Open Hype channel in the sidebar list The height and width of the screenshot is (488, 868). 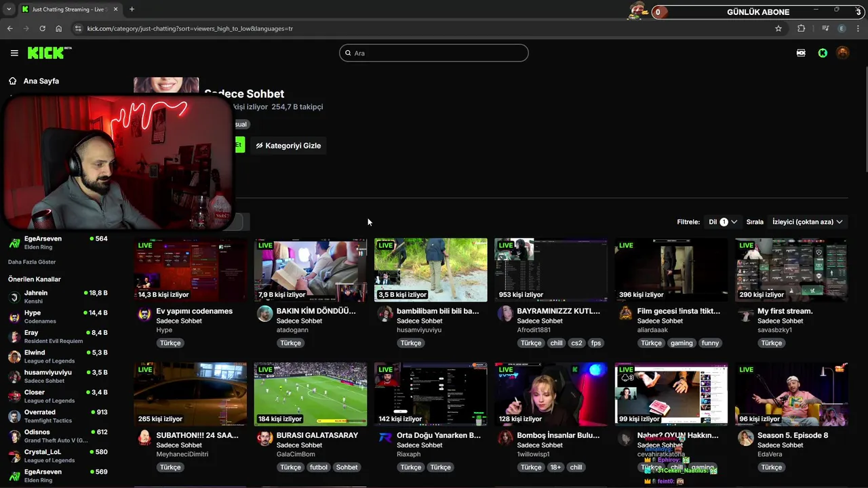coord(58,317)
